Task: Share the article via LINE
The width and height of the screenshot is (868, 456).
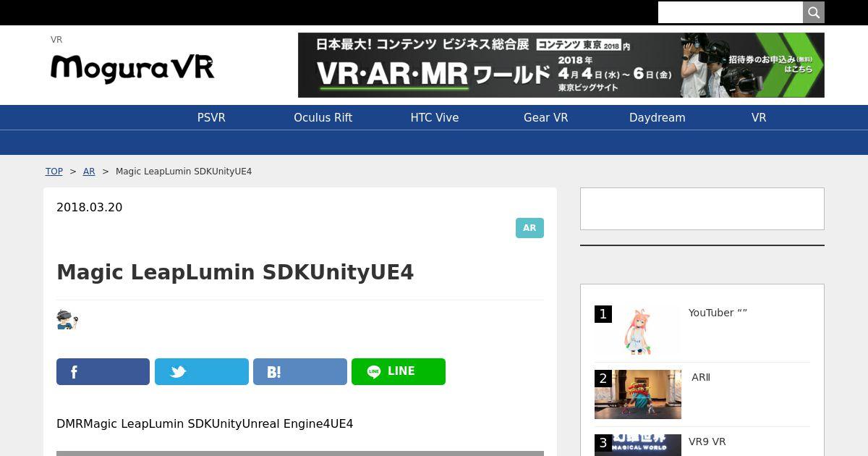Action: pos(399,371)
